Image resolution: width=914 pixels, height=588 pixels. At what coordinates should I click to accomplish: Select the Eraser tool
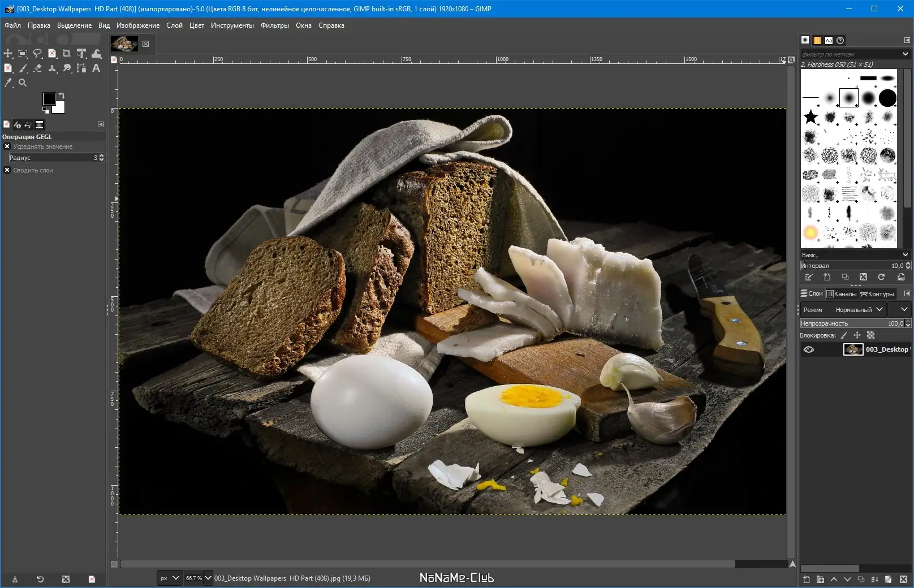click(38, 68)
